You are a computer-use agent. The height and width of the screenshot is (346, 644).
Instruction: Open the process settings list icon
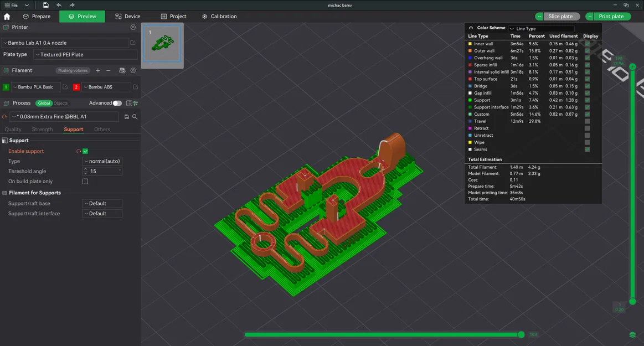pyautogui.click(x=129, y=103)
